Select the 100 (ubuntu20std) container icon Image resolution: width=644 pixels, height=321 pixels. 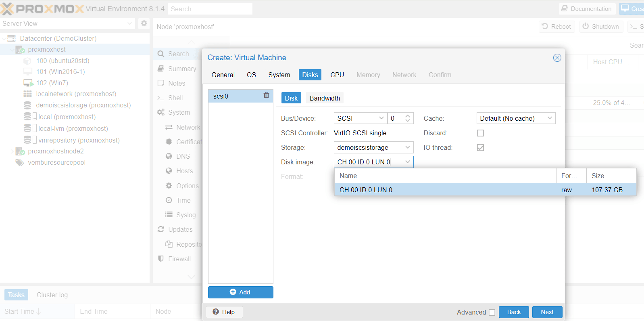point(27,61)
